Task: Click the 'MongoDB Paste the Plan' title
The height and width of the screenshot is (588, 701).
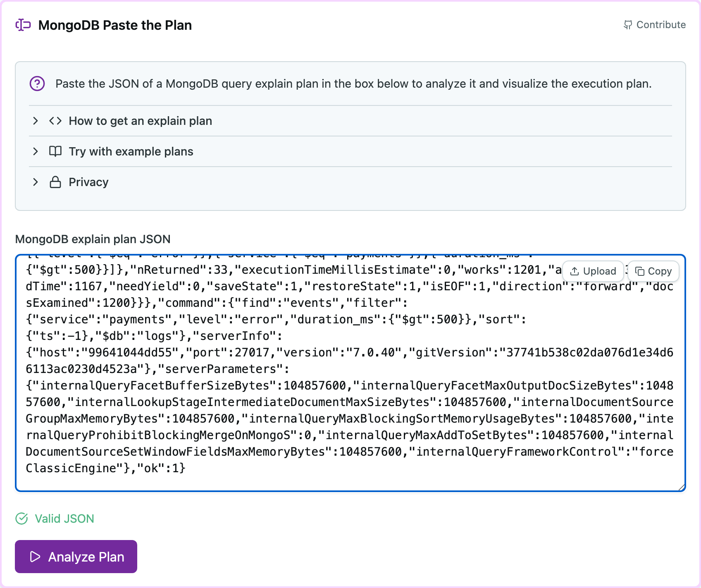Action: [115, 25]
